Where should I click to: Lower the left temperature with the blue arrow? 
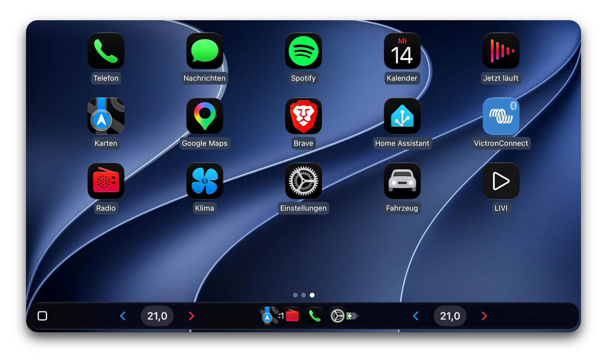[x=123, y=316]
